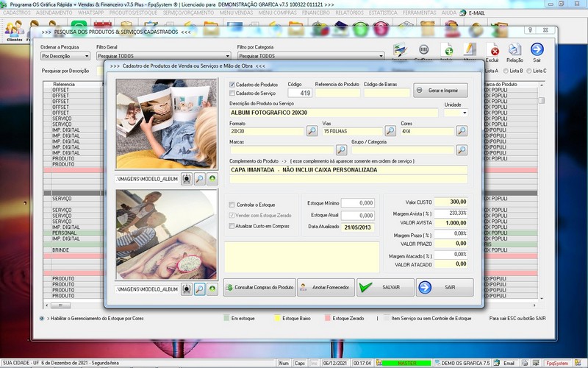Click the help question mark icon

point(530,30)
